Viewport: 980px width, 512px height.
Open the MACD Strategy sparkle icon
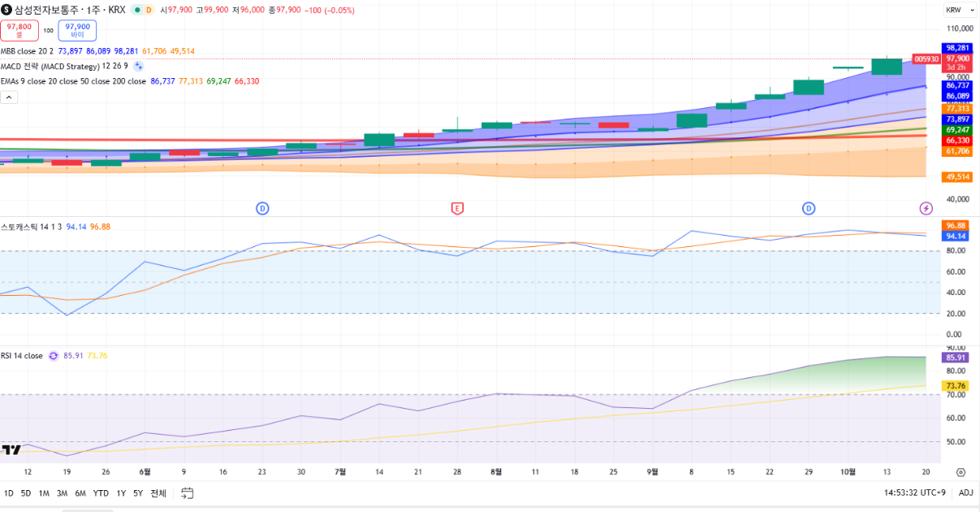(138, 67)
